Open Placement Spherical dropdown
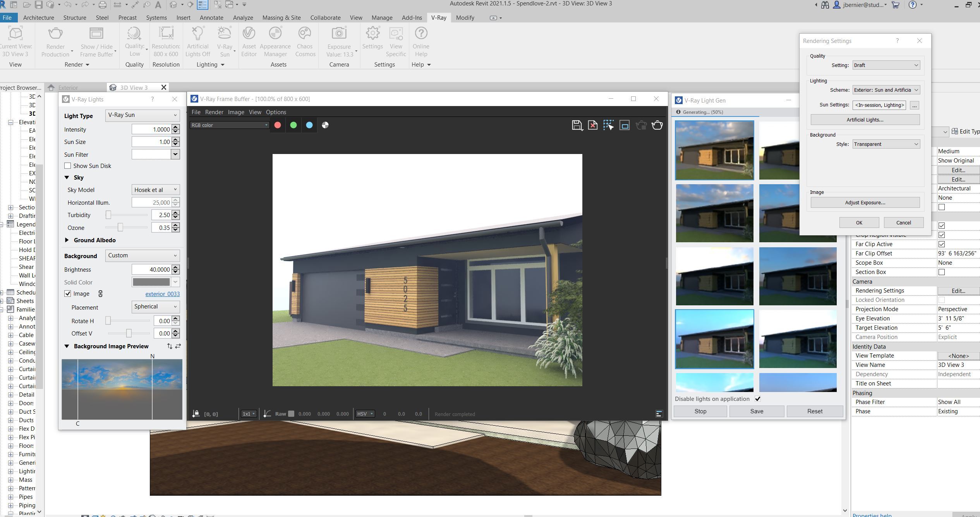The height and width of the screenshot is (517, 980). coord(156,306)
